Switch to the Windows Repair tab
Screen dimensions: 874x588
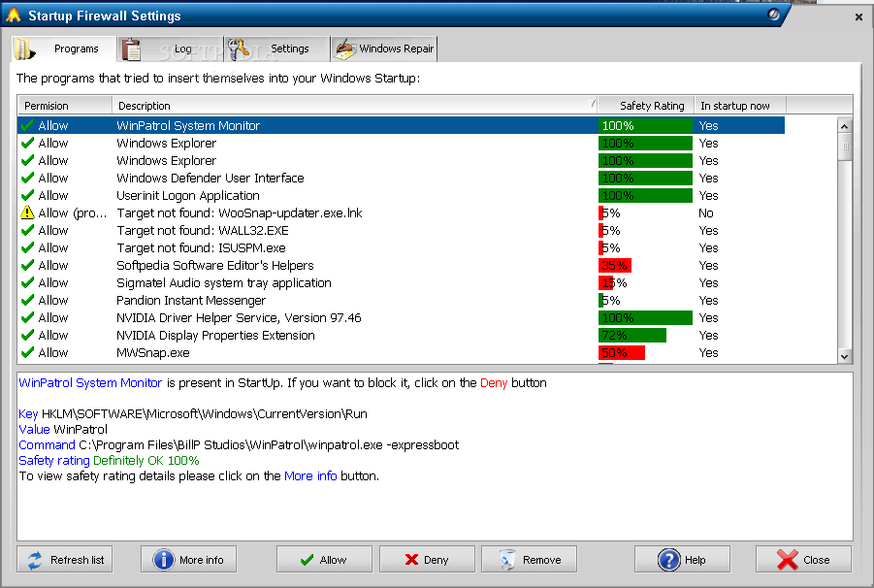(x=384, y=49)
